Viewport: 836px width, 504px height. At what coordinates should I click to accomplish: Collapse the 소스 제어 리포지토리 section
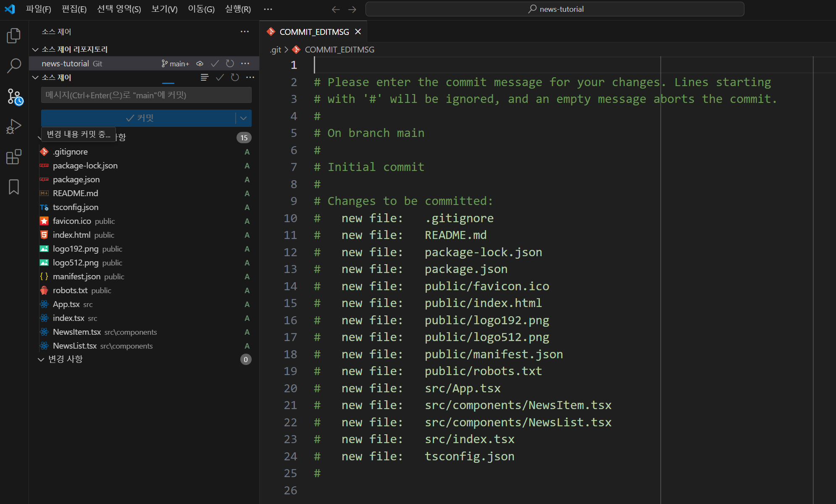point(35,50)
